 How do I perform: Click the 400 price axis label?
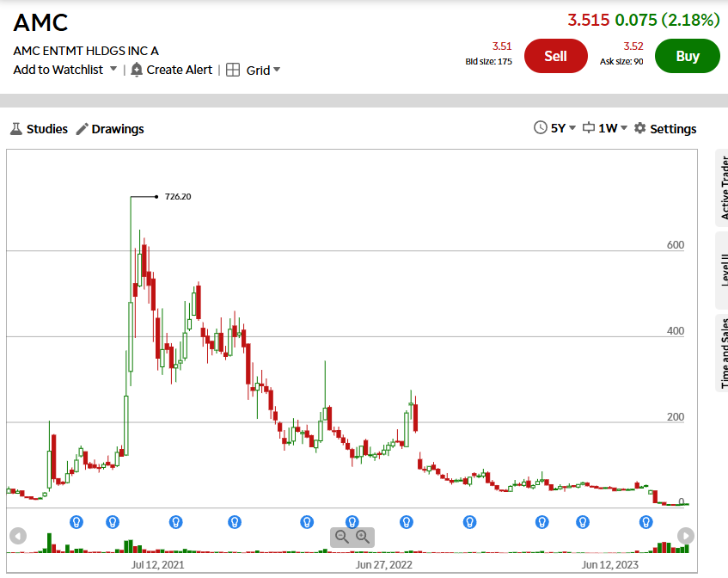676,331
